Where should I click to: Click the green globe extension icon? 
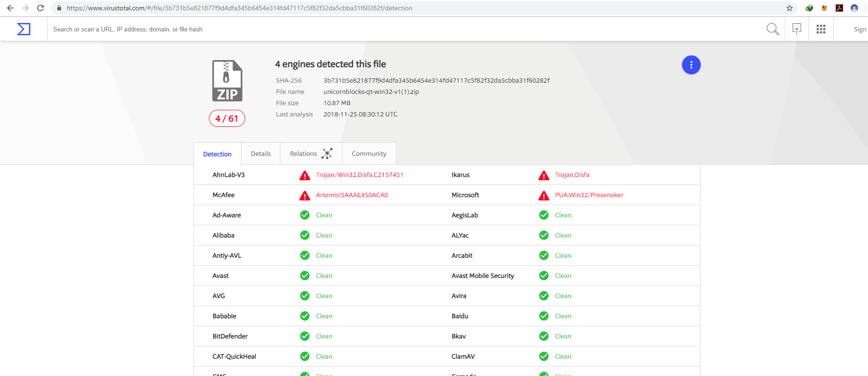tap(809, 8)
